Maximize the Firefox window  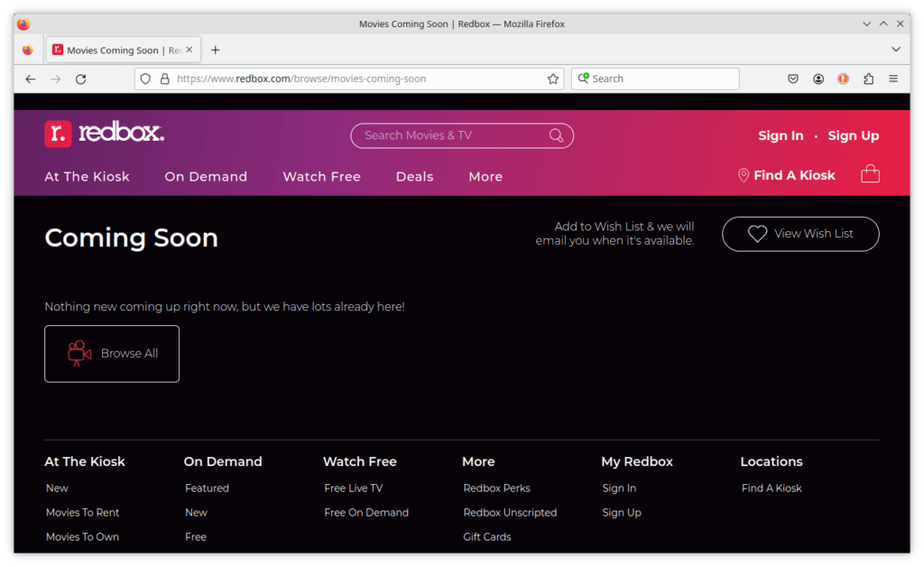click(883, 24)
